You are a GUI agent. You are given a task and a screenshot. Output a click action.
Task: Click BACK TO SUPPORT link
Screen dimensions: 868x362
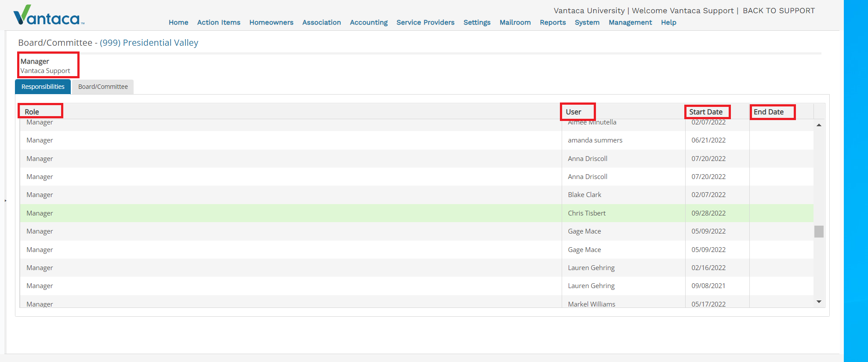pos(779,11)
